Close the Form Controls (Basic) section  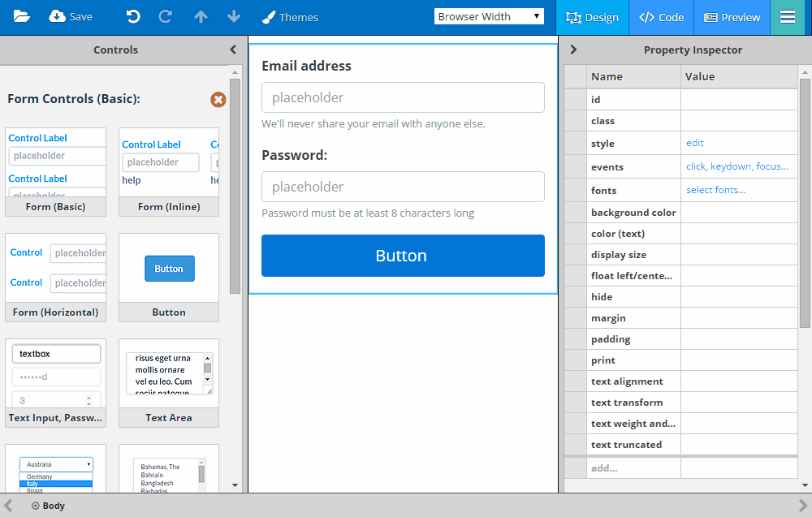click(x=218, y=99)
